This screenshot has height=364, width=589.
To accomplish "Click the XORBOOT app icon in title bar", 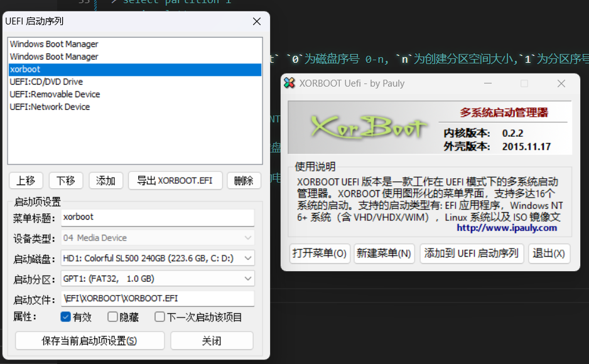I will tap(289, 83).
